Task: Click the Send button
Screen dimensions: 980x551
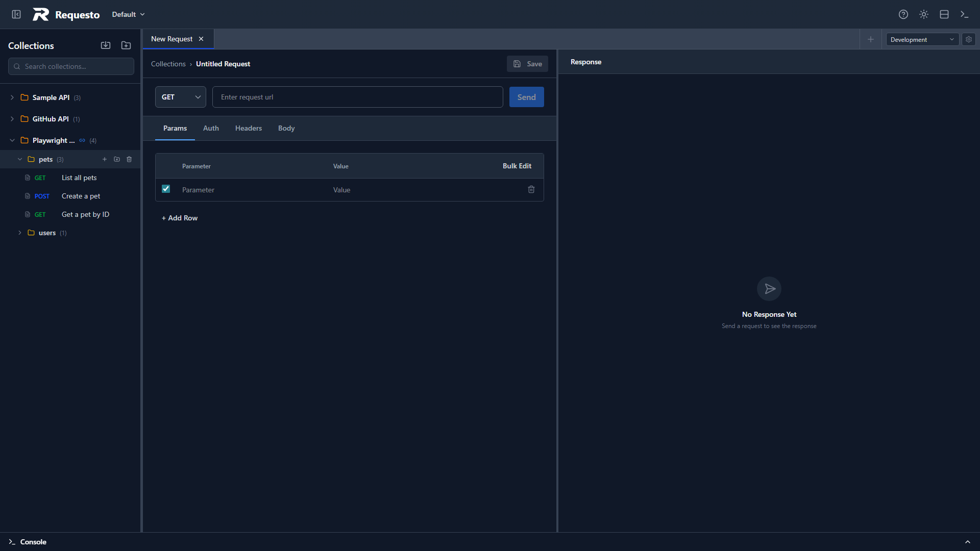Action: [526, 97]
